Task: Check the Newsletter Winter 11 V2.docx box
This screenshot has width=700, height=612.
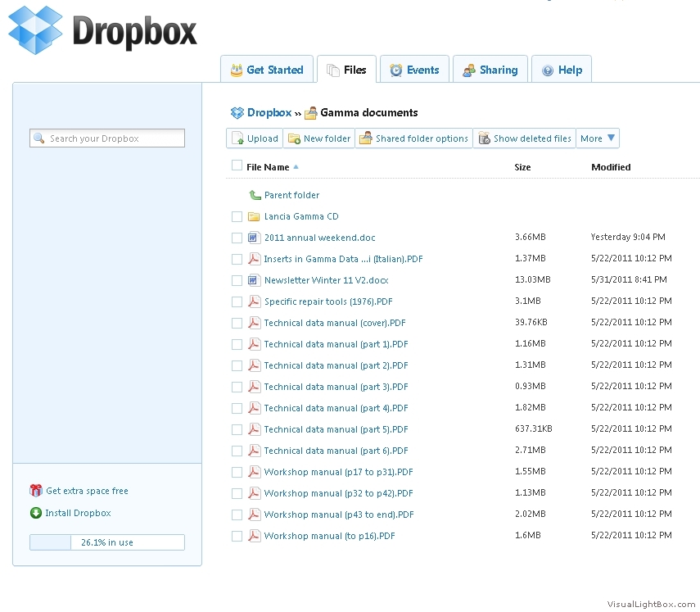Action: 237,281
